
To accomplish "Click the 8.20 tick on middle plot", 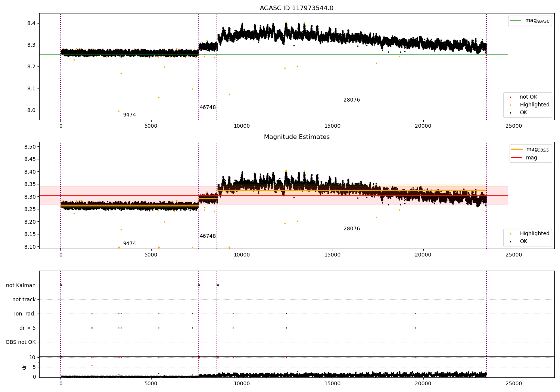I will point(30,222).
